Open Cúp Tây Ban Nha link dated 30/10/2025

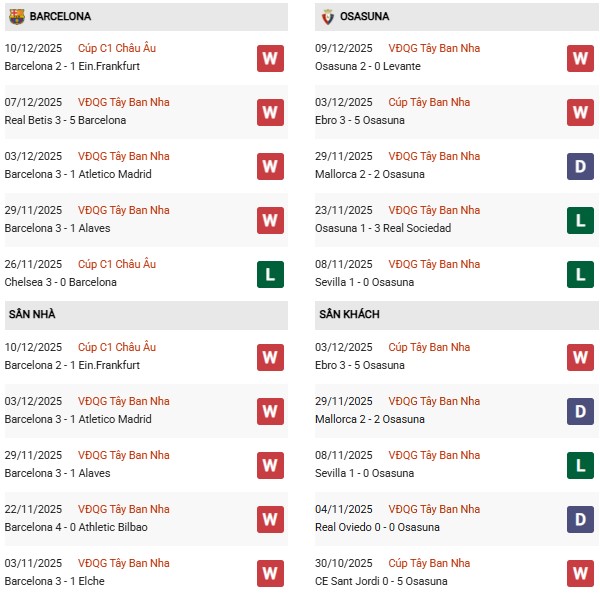tap(429, 563)
